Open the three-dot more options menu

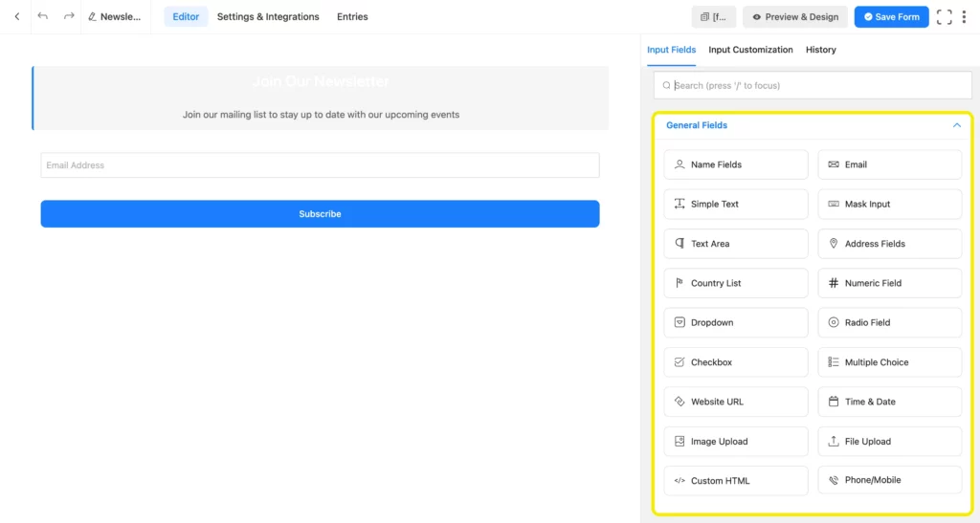964,17
